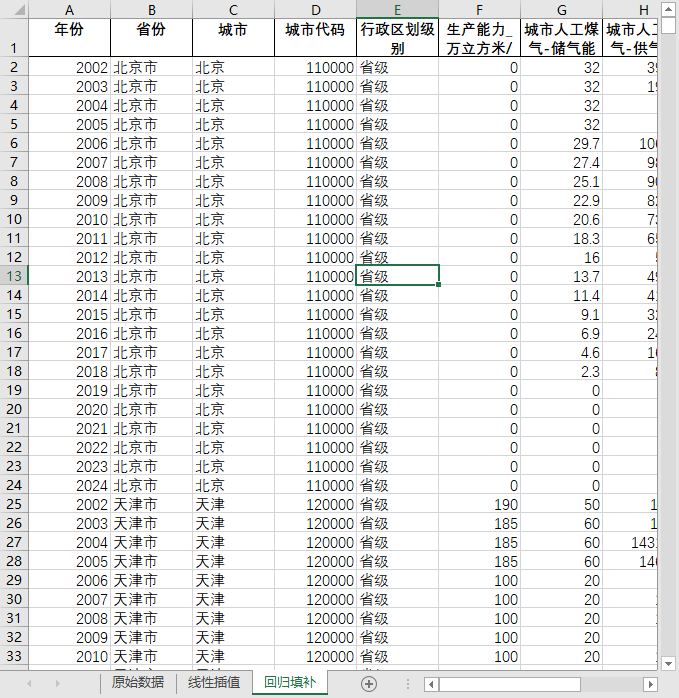679x698 pixels.
Task: Select year cell 2013 in row 13
Action: point(69,276)
